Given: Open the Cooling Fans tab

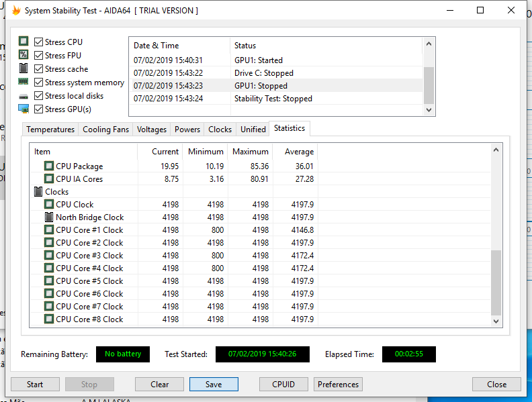Looking at the screenshot, I should 105,130.
